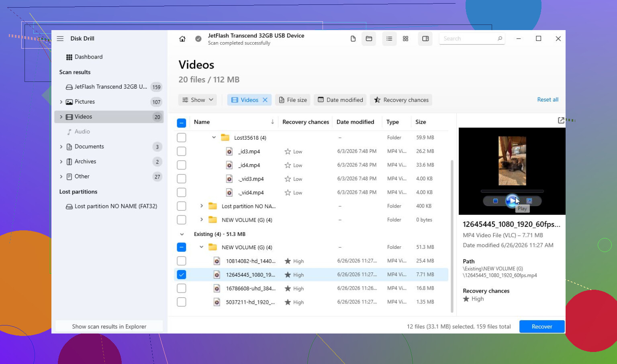Switch to folder view icon in toolbar
The height and width of the screenshot is (364, 617).
pos(369,39)
